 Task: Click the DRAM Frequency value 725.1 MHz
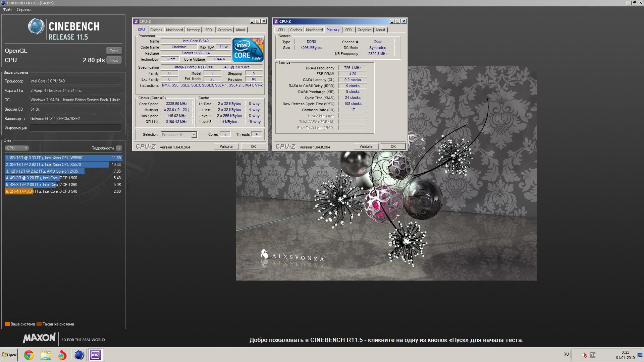click(353, 68)
